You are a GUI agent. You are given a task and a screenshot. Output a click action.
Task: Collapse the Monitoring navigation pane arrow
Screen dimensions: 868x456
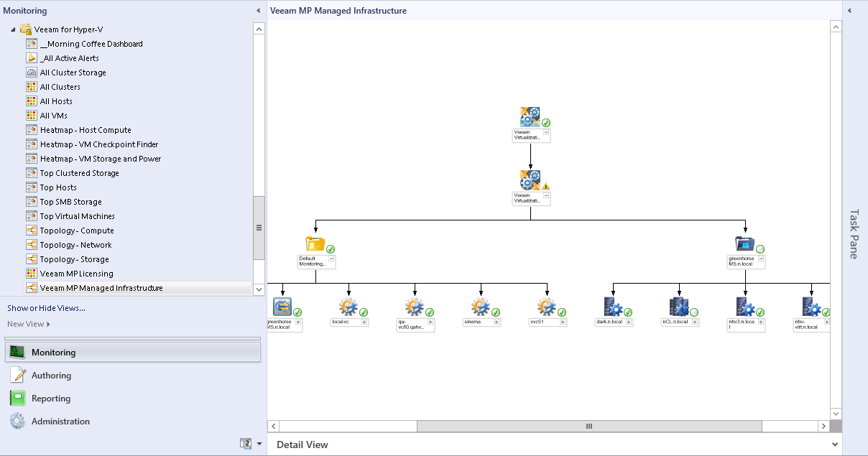259,11
